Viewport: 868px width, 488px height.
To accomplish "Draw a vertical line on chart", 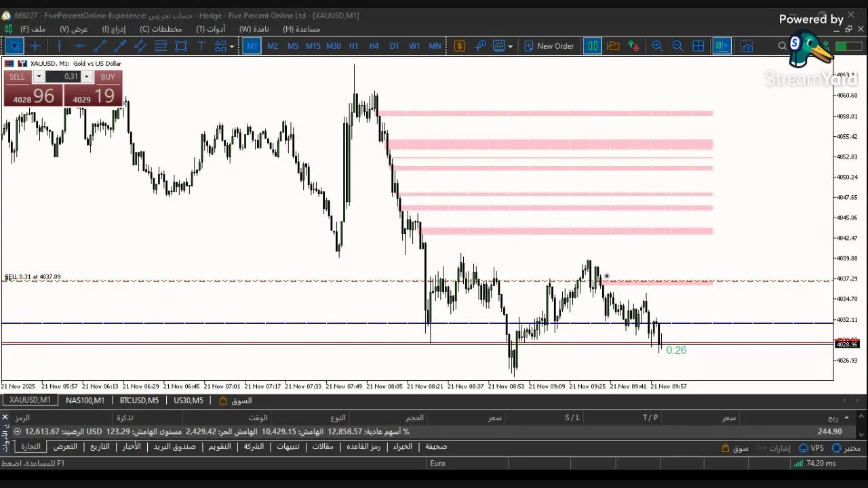I will point(59,46).
